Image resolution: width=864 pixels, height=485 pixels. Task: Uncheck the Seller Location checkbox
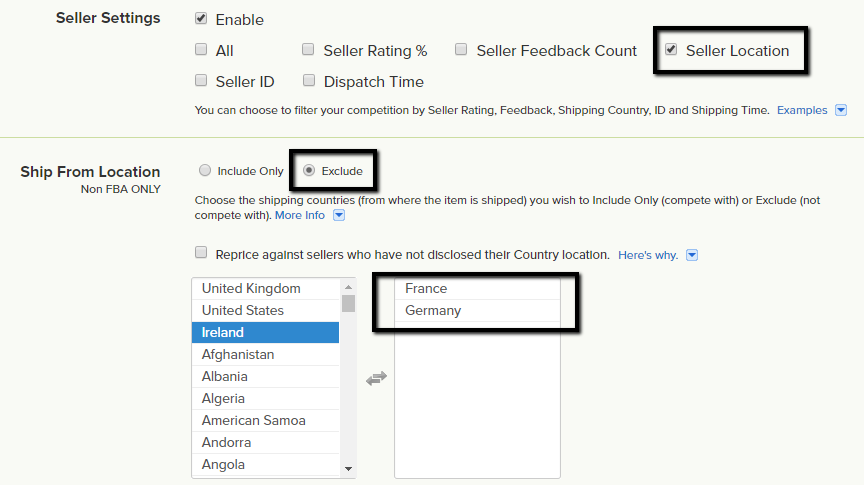pos(671,50)
